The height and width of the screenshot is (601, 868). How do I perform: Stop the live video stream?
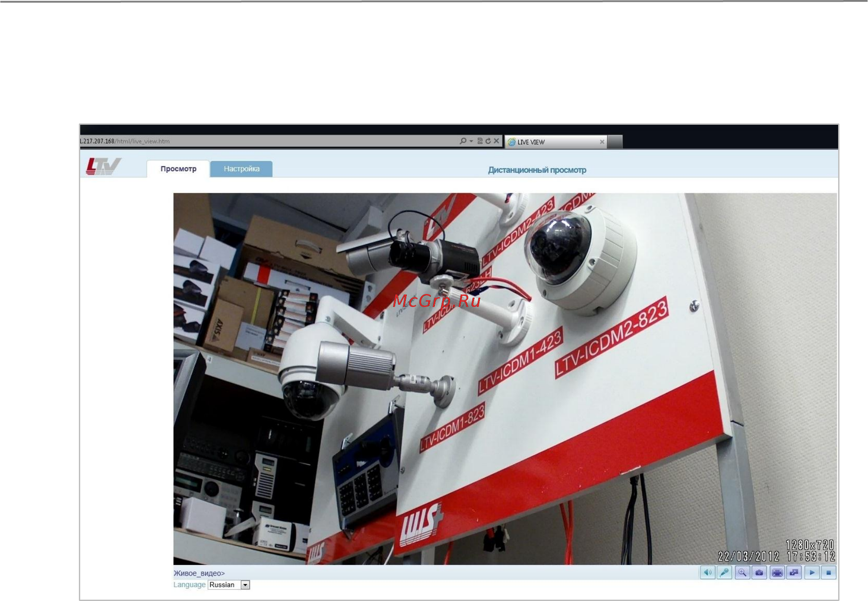(x=829, y=572)
